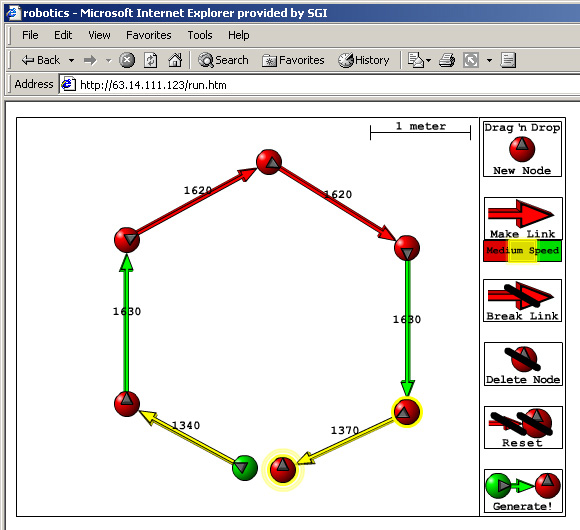Image resolution: width=580 pixels, height=530 pixels.
Task: Run the Generate! path button
Action: (523, 491)
